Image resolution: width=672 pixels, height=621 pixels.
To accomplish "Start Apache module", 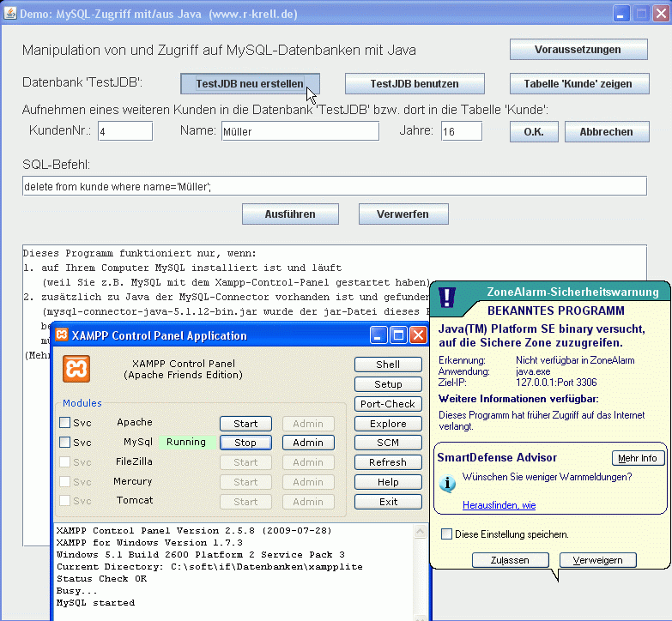I will tap(245, 424).
